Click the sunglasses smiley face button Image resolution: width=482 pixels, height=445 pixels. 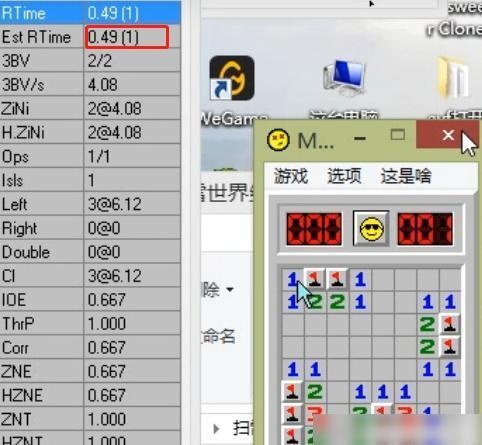pos(371,229)
